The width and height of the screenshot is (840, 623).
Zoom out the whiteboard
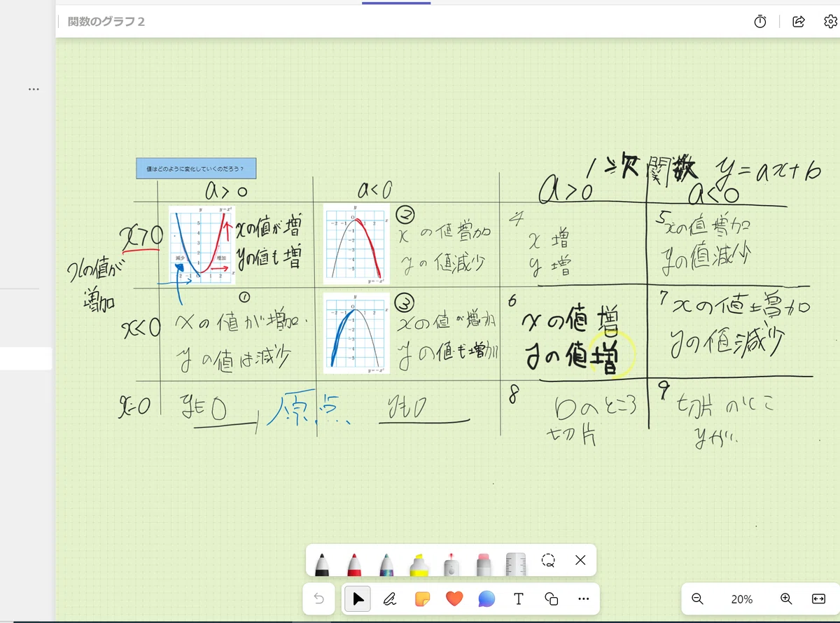click(x=697, y=598)
